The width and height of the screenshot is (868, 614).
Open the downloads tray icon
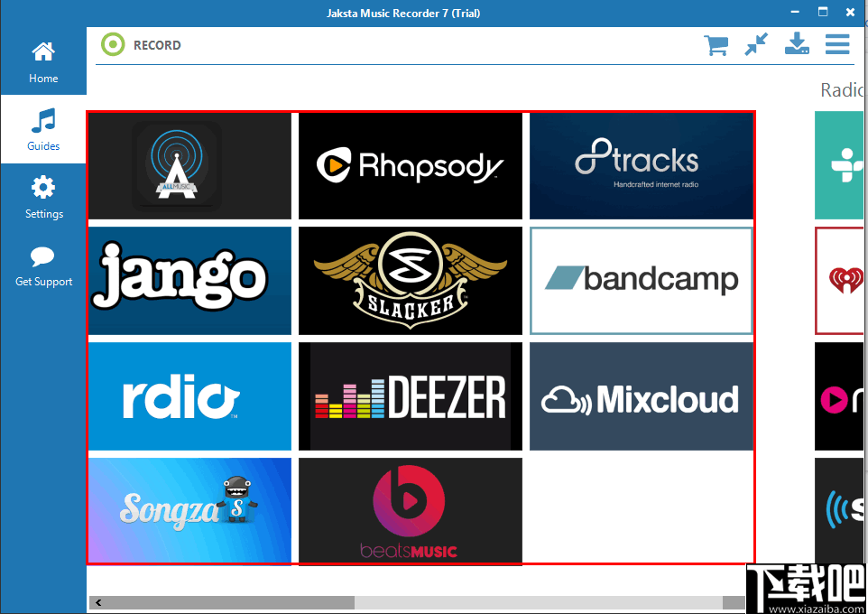(x=797, y=43)
